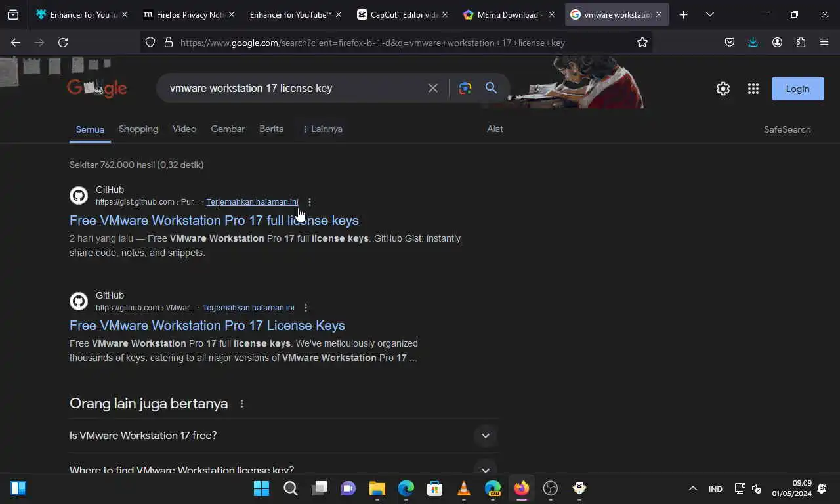Reload the current page
840x504 pixels.
pos(63,42)
